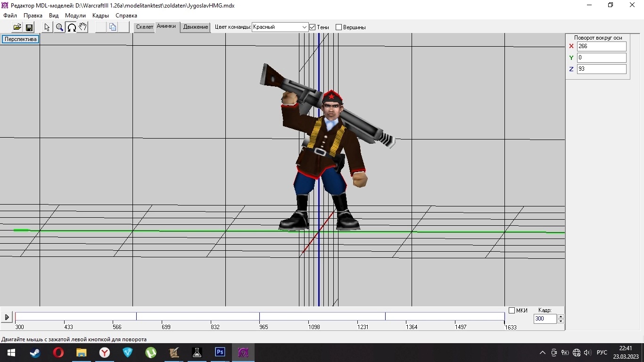Viewport: 644px width, 362px height.
Task: Click the Перспектива view button
Action: (x=21, y=39)
